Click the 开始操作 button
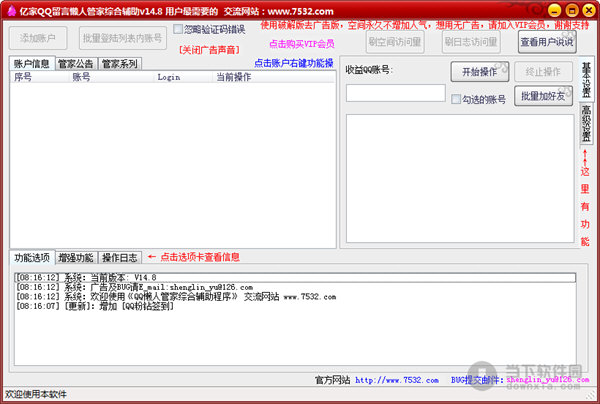Screen dimensions: 600x404 (479, 72)
